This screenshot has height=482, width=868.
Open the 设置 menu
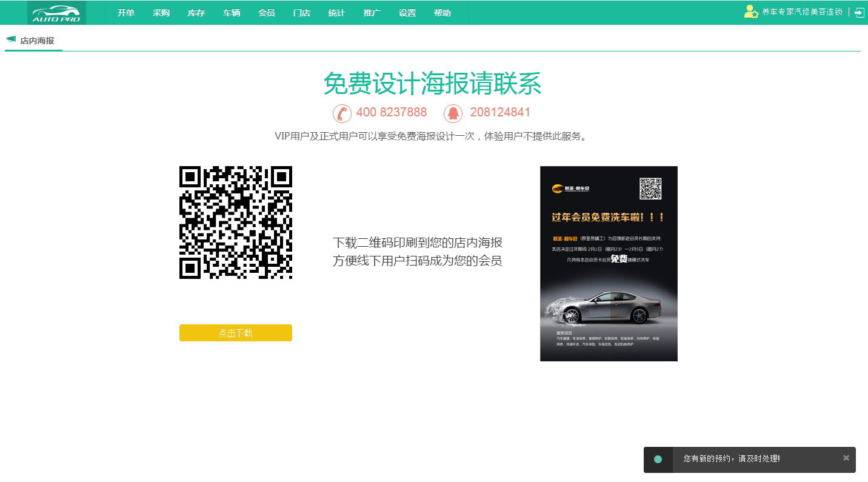point(407,13)
